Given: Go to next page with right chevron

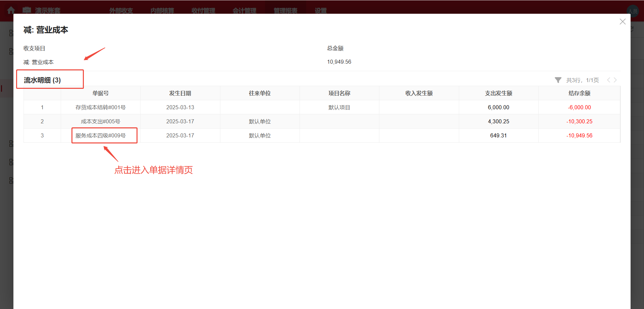Looking at the screenshot, I should (615, 80).
